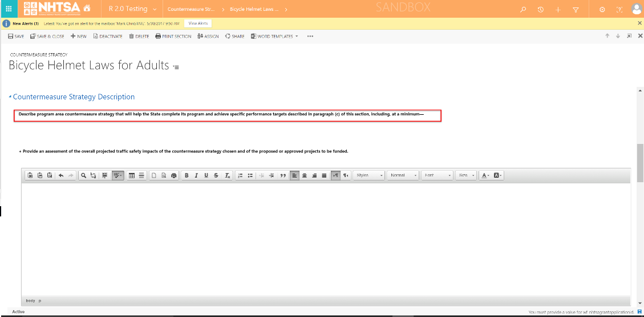Click Remove Format icon
The image size is (644, 317).
click(x=228, y=175)
